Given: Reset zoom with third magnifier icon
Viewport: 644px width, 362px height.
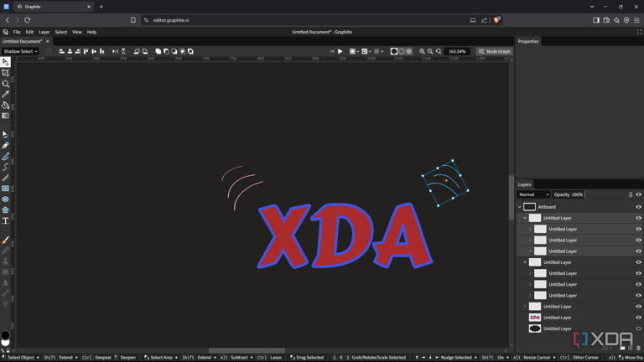Looking at the screenshot, I should pos(439,51).
